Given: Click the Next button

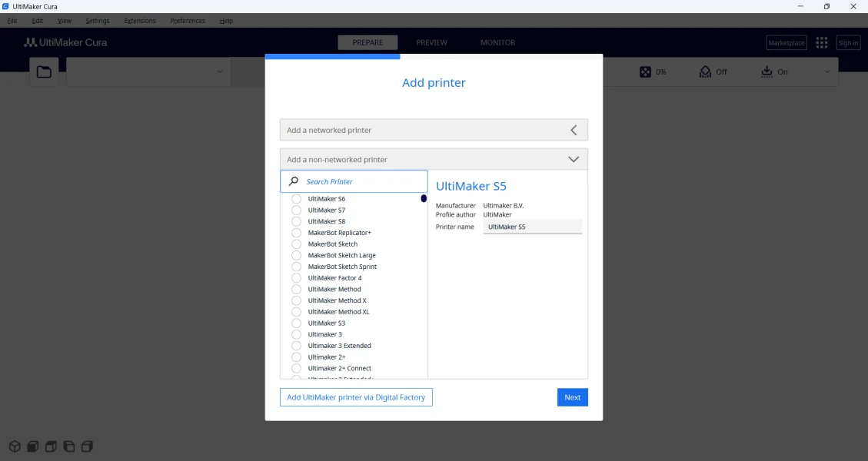Looking at the screenshot, I should pos(572,397).
